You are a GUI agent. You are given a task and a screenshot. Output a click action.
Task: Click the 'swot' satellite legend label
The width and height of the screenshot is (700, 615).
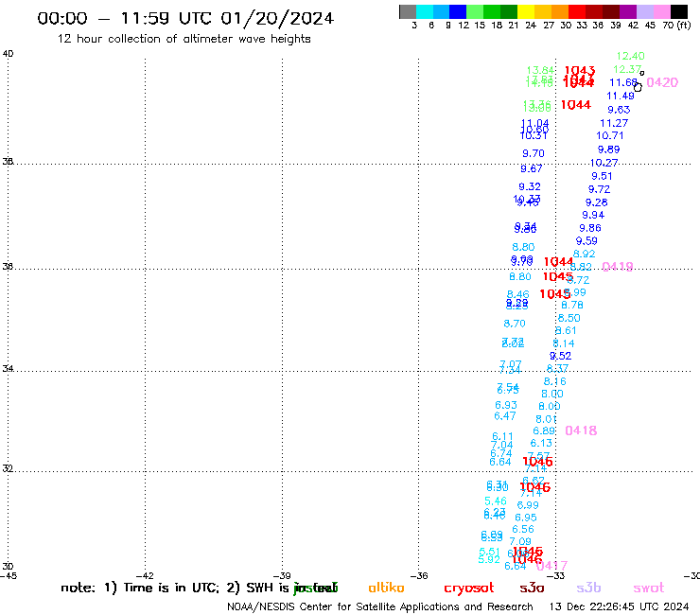(649, 589)
